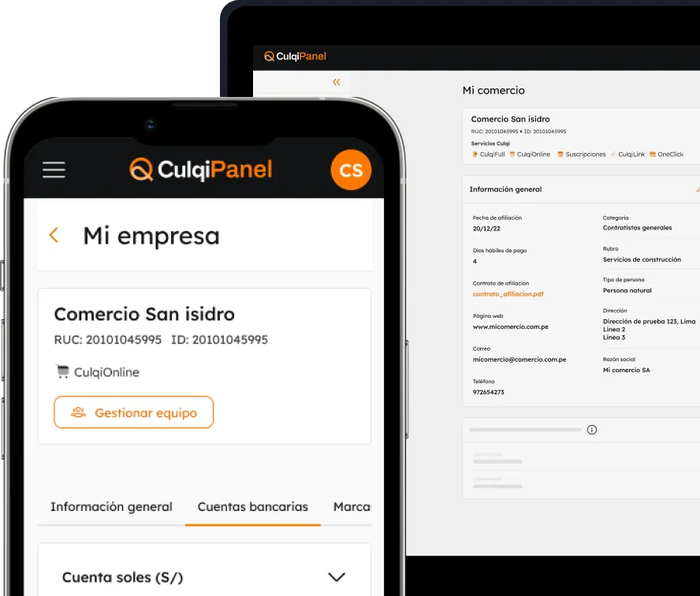Click the CulqiOnline cart icon on Comercio San isidro card
The image size is (700, 596).
point(61,371)
